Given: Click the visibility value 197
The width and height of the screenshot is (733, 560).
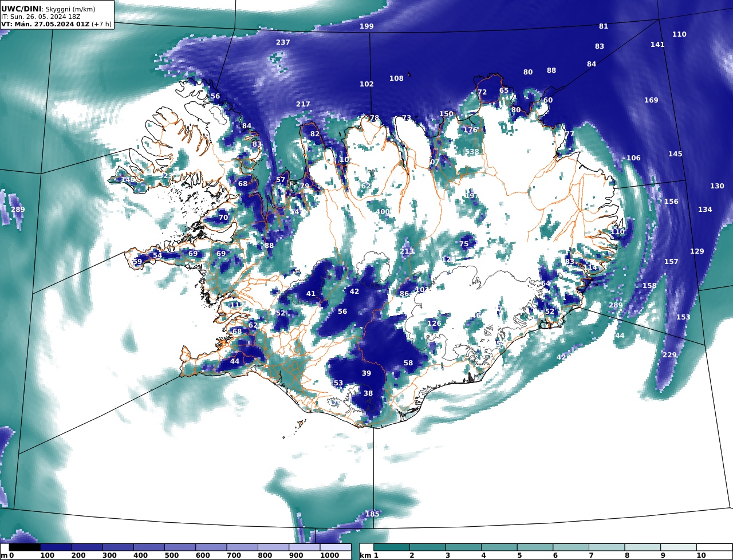Looking at the screenshot, I should click(471, 196).
